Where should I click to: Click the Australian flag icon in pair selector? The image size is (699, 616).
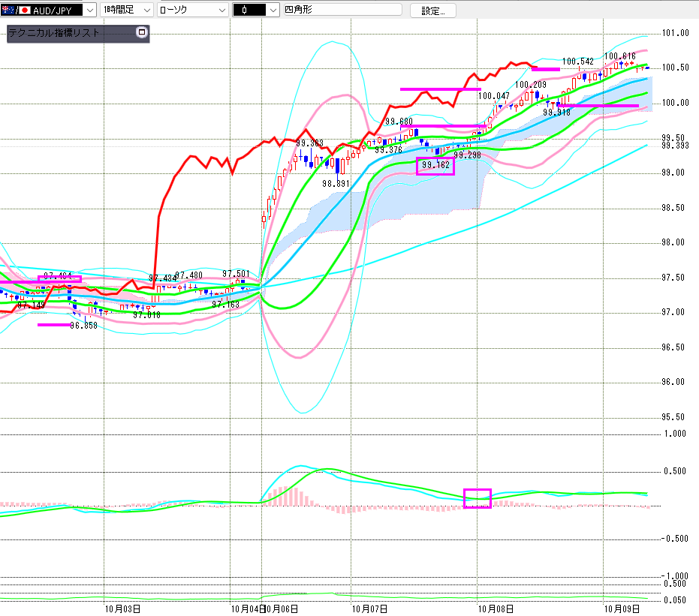point(8,11)
